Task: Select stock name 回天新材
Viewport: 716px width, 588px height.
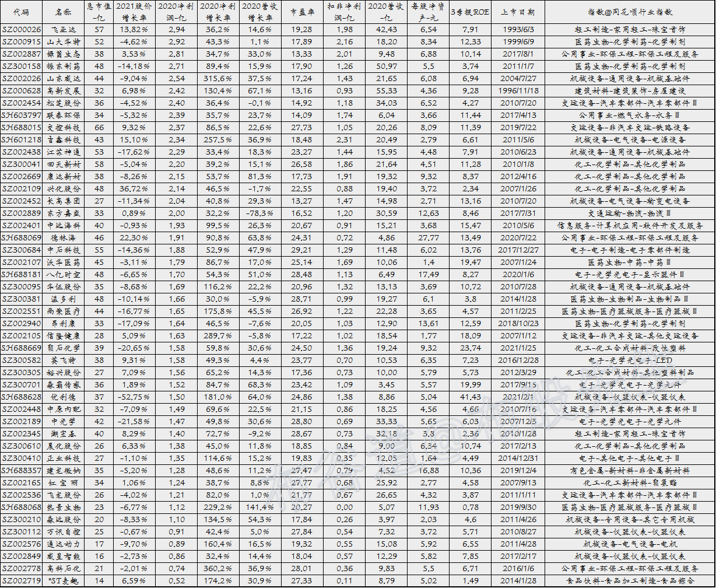Action: tap(64, 164)
